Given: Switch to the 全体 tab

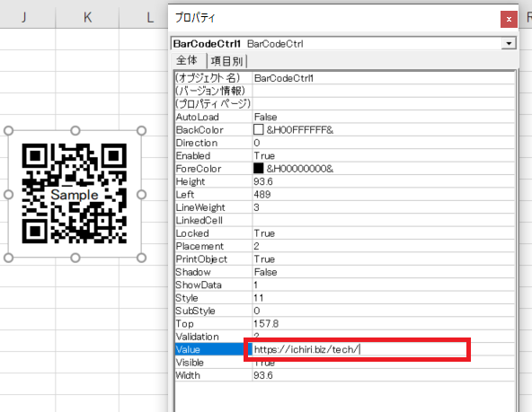Looking at the screenshot, I should 187,60.
